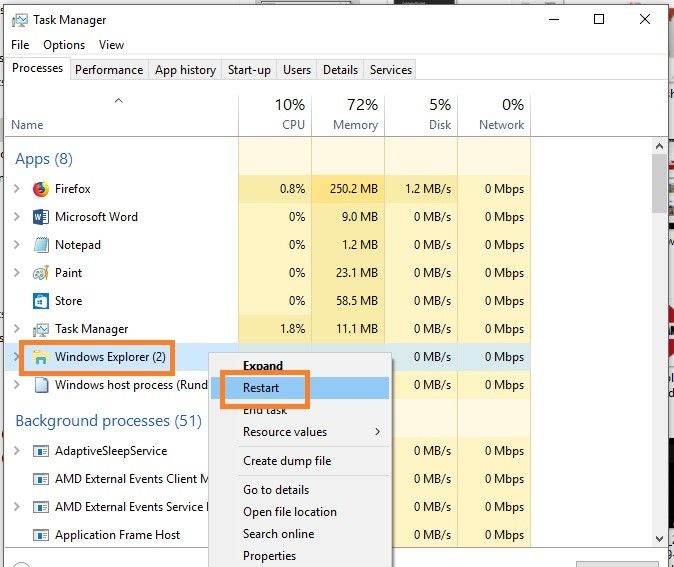Choose Restart in the context menu
Viewport: 674px width, 567px height.
[301, 388]
